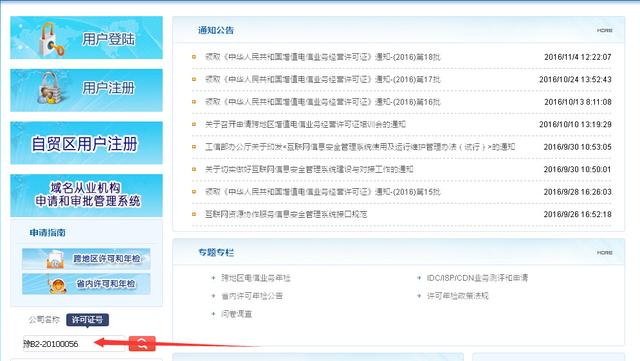Select the 许可证号 search tab
This screenshot has width=640, height=361.
click(x=87, y=320)
